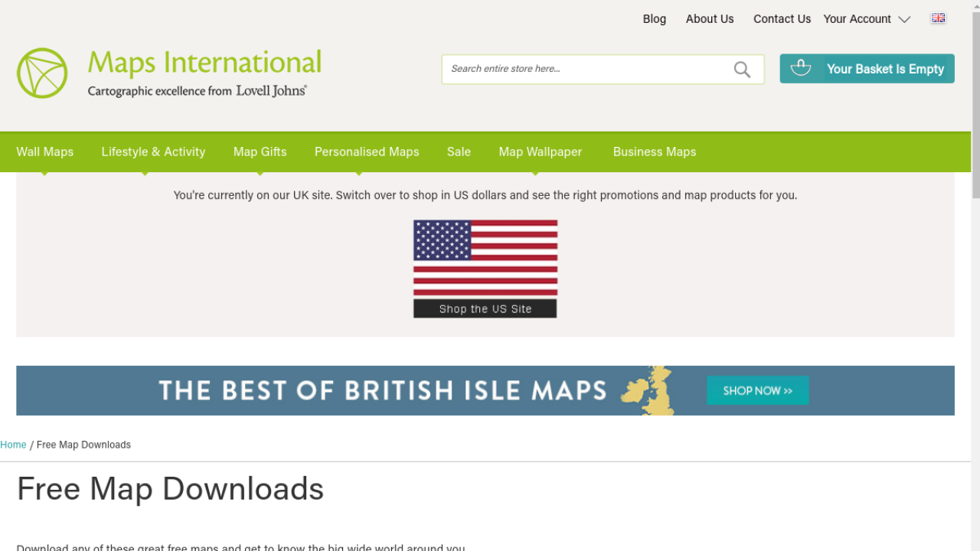Go to the Sale menu item
Image resolution: width=980 pixels, height=551 pixels.
(x=459, y=152)
